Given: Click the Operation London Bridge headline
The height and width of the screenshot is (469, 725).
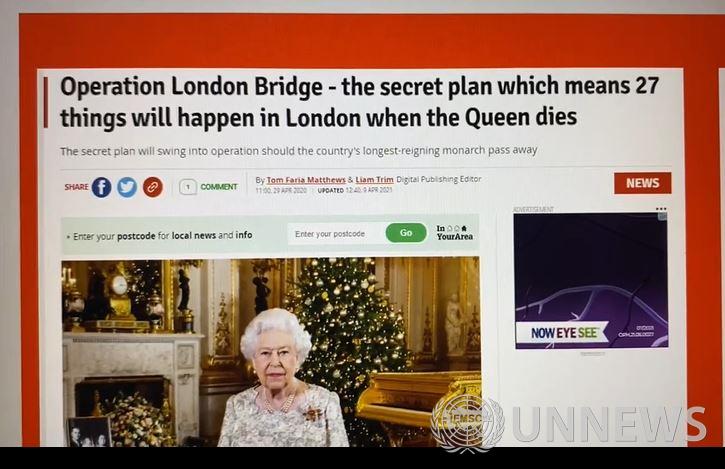Looking at the screenshot, I should 359,101.
